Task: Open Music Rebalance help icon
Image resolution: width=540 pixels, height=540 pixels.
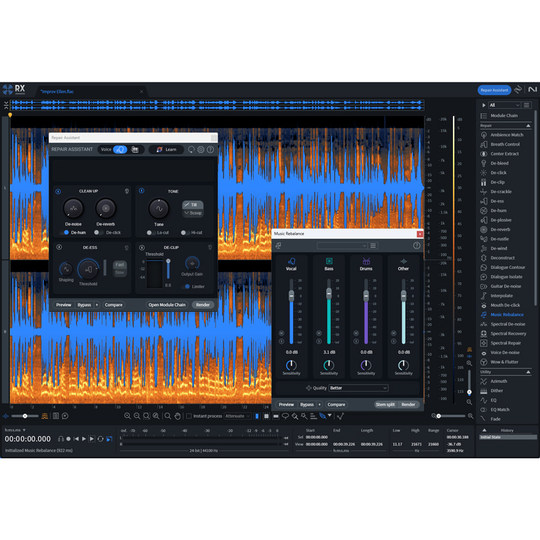Action: pos(416,245)
